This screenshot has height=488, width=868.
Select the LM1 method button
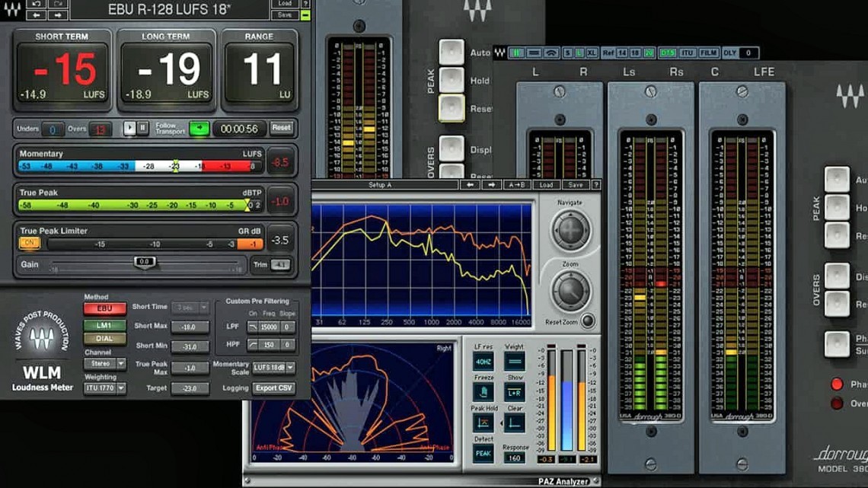tap(104, 325)
